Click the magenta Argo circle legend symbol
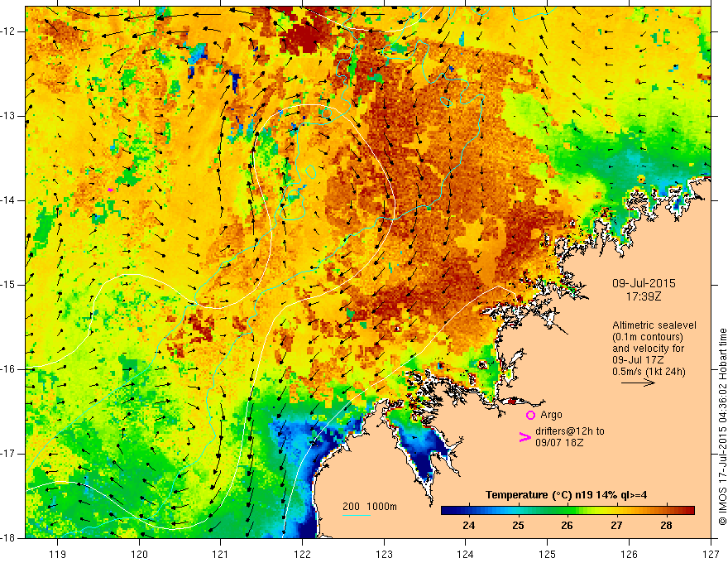 pos(530,415)
